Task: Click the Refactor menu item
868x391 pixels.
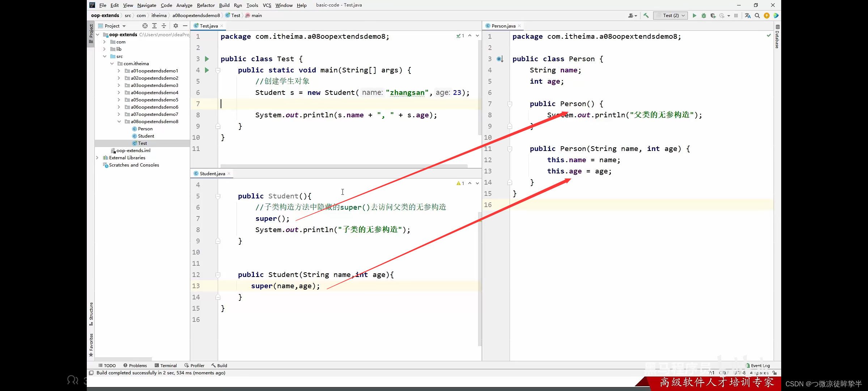Action: [204, 5]
